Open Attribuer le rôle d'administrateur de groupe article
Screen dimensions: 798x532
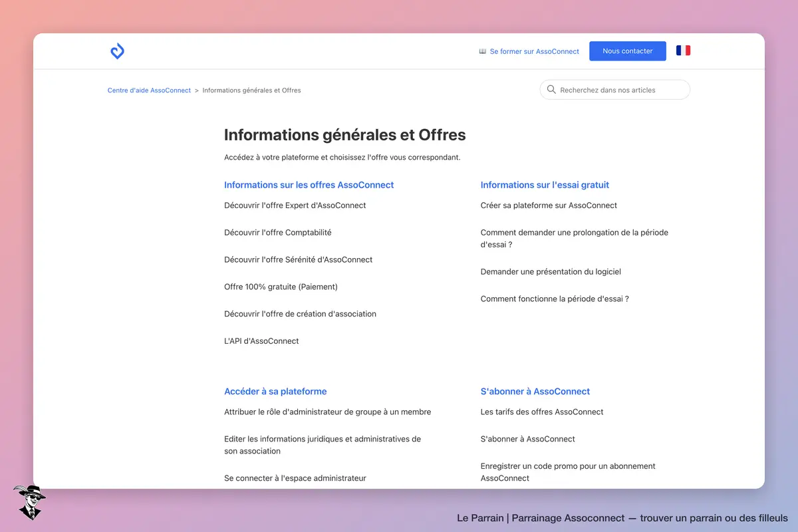pos(327,412)
